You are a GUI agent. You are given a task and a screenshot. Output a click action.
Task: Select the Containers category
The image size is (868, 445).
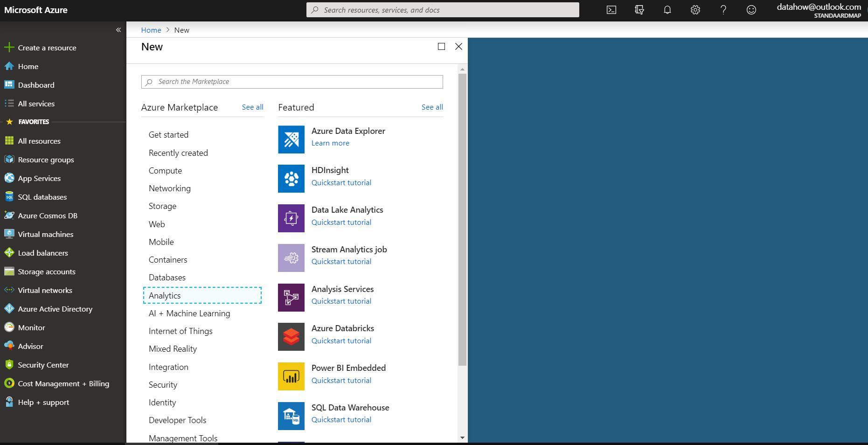click(168, 260)
